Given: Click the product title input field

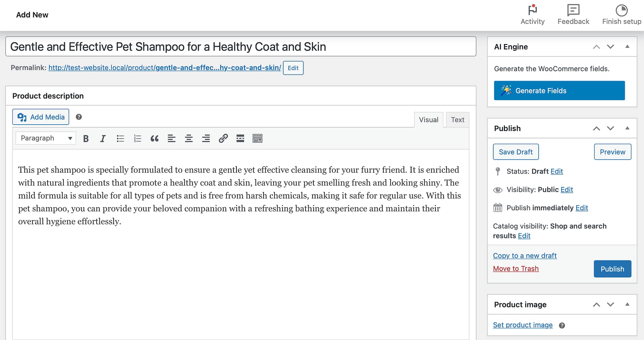Looking at the screenshot, I should (x=241, y=47).
